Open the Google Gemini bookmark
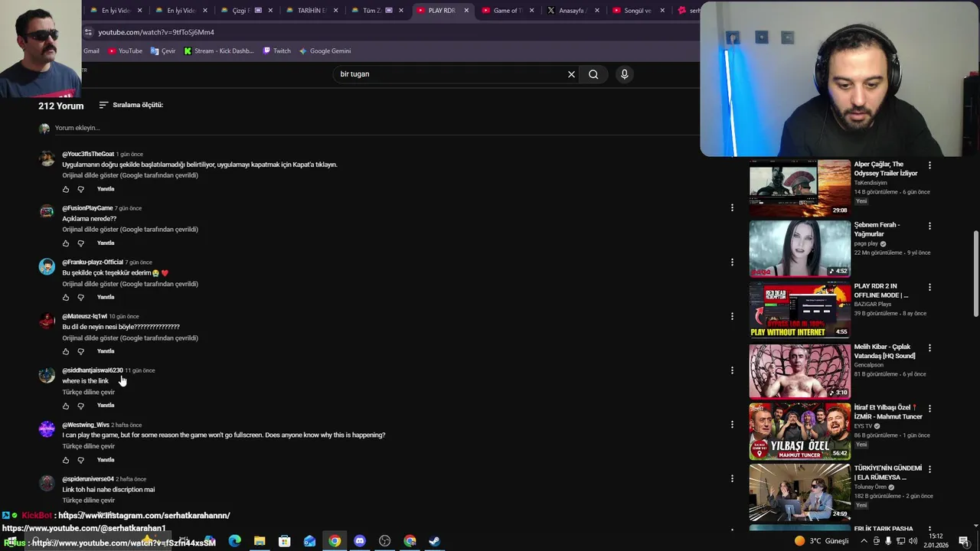Screen dimensions: 980x551 pos(325,51)
